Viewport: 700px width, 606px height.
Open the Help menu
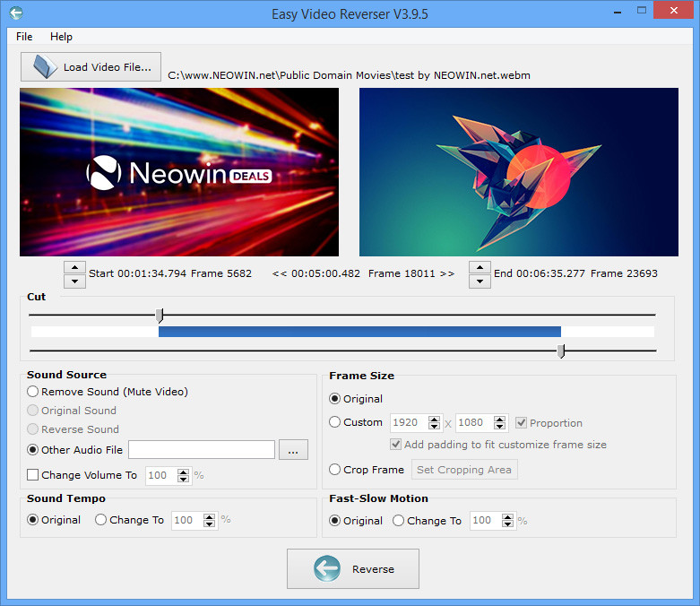61,37
